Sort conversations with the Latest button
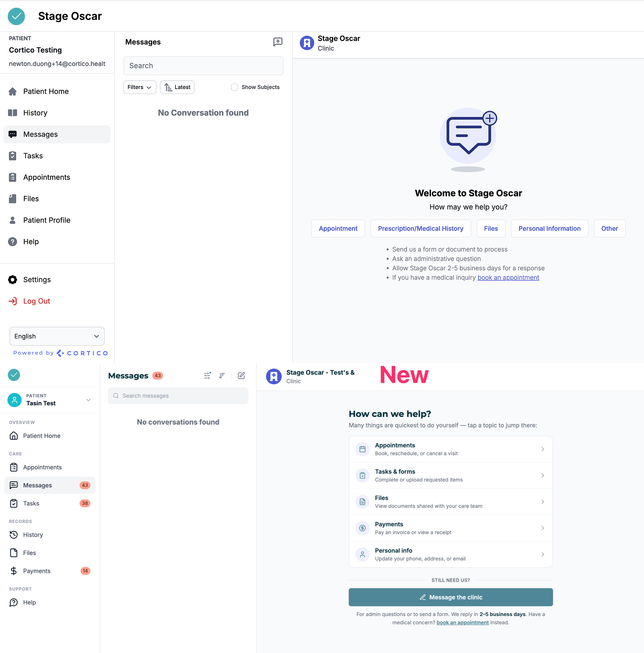The image size is (644, 653). coord(177,87)
